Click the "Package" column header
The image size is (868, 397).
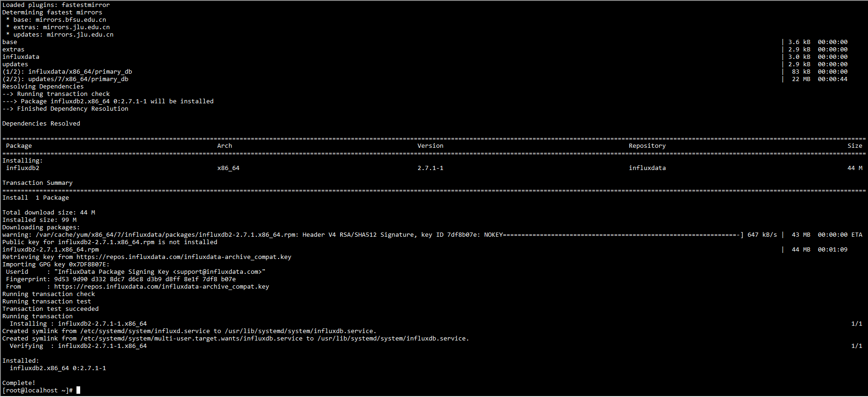(19, 146)
